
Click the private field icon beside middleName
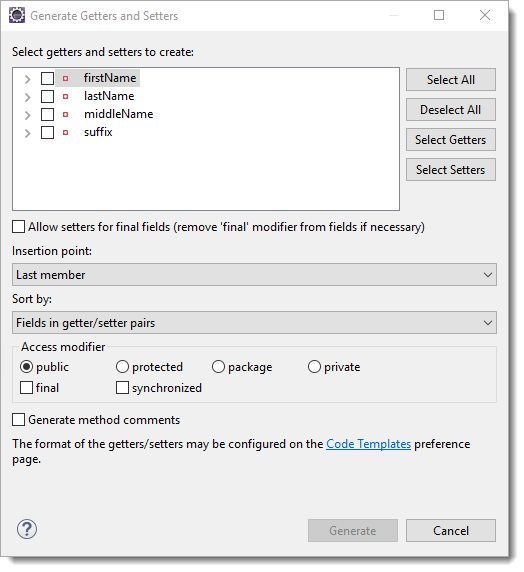[65, 115]
